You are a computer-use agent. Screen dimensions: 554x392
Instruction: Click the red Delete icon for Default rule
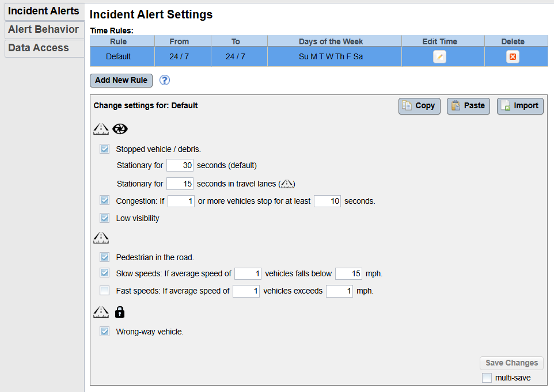pos(513,57)
